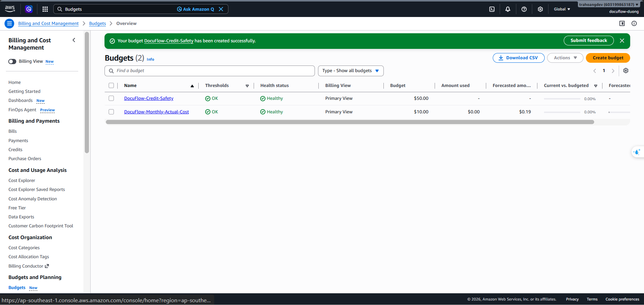Open the info panel icon near breadcrumbs
The height and width of the screenshot is (305, 644).
pyautogui.click(x=634, y=24)
